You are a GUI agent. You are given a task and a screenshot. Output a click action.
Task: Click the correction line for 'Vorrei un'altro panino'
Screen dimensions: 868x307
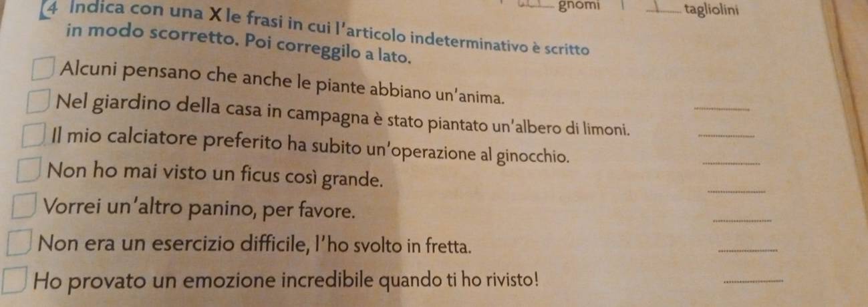[x=742, y=220]
